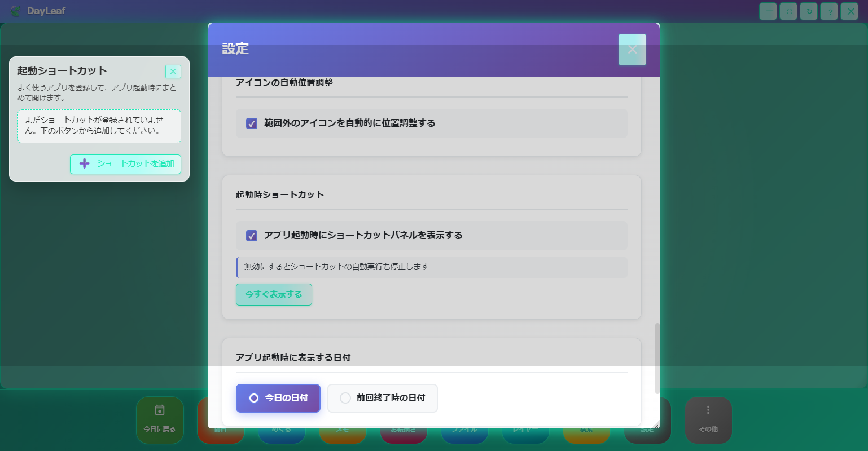
Task: Click the 今日に戻る calendar icon
Action: coord(160,410)
